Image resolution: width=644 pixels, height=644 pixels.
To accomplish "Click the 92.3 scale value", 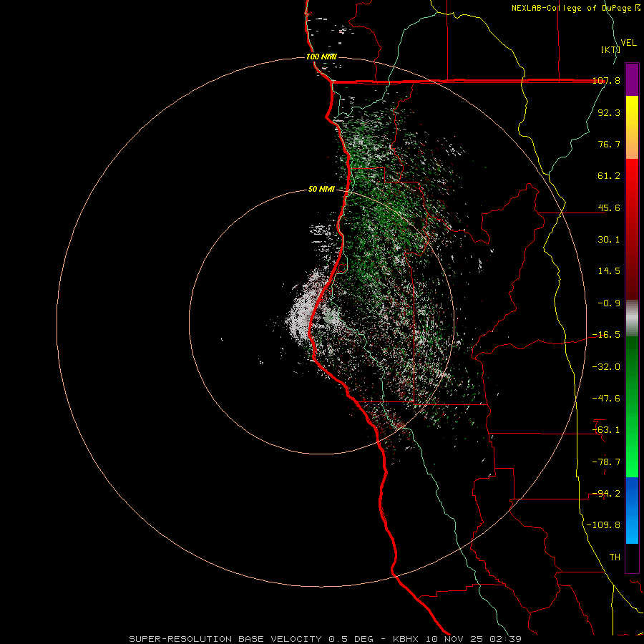I will tap(609, 112).
